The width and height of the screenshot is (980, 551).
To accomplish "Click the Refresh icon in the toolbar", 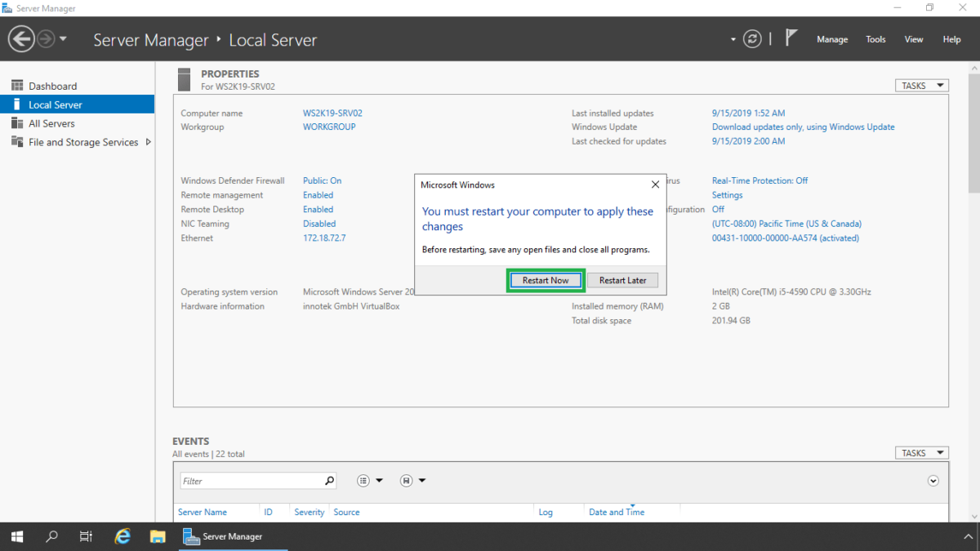I will click(752, 38).
